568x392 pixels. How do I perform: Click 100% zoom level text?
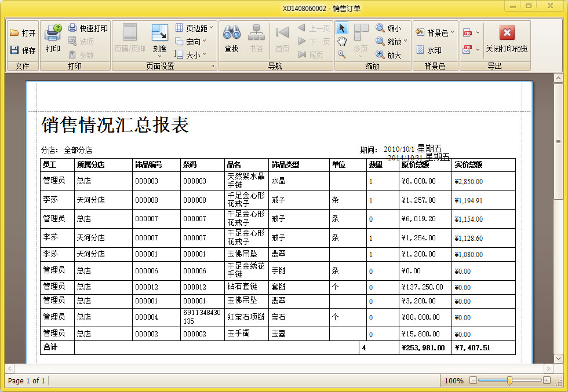tap(454, 380)
